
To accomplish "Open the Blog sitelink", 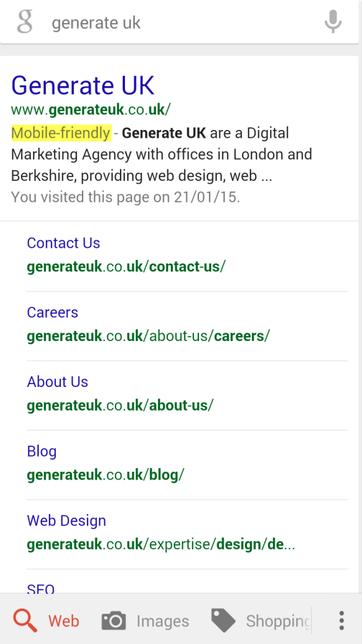I will click(42, 452).
